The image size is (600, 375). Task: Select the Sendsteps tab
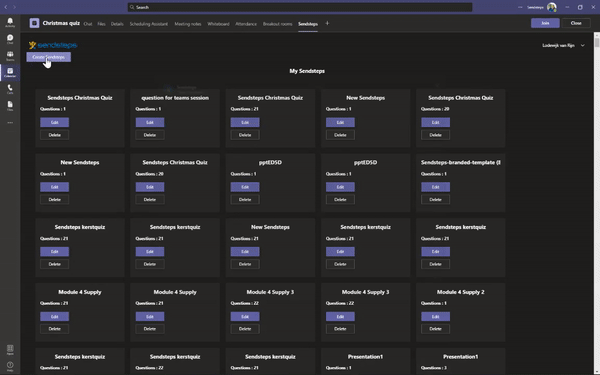[x=308, y=24]
